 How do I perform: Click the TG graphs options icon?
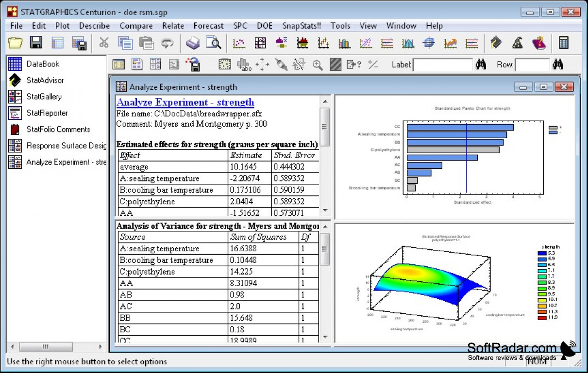pos(155,64)
